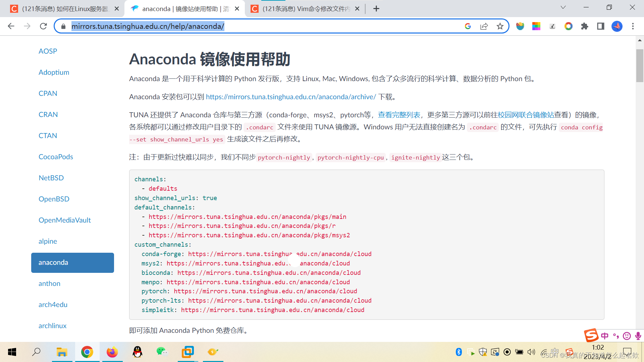The width and height of the screenshot is (644, 362).
Task: Open the CPAN help entry
Action: [48, 93]
